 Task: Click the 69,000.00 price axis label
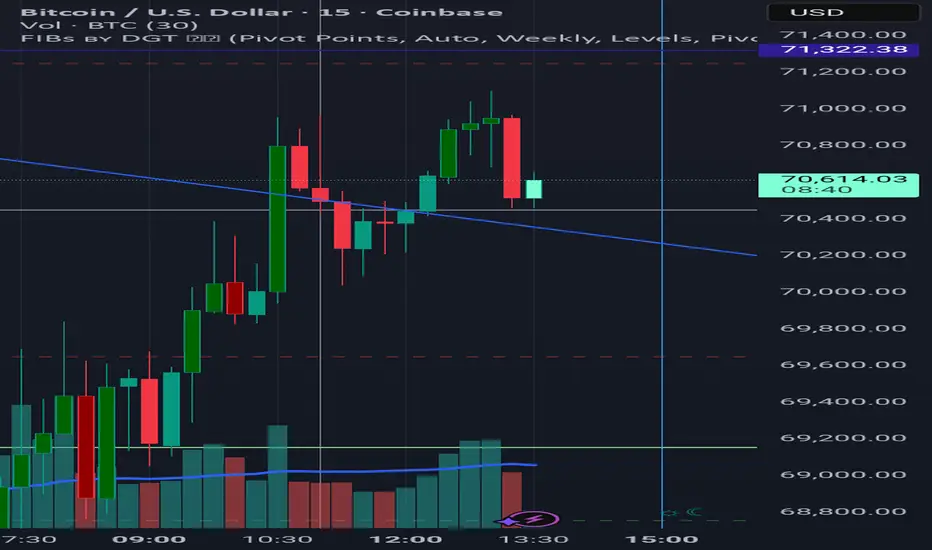point(843,474)
